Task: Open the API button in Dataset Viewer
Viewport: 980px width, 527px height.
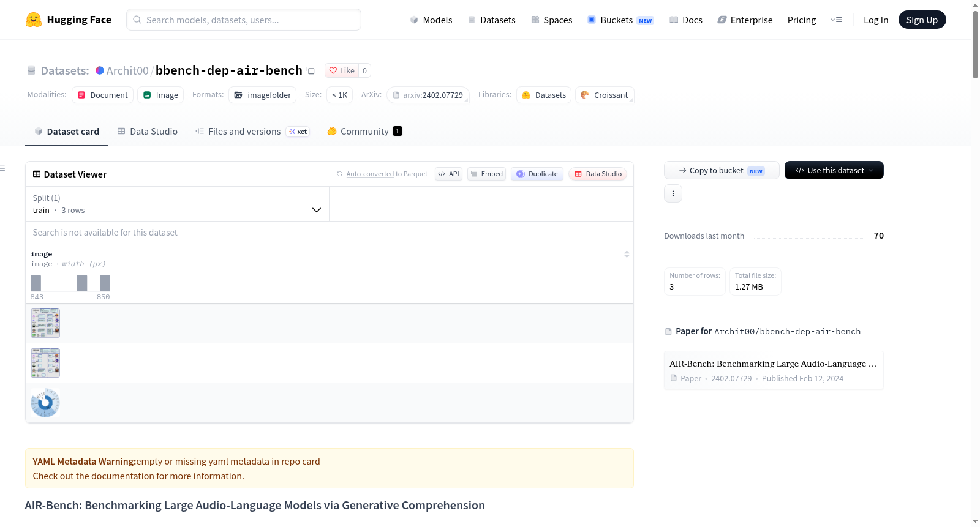Action: point(448,174)
